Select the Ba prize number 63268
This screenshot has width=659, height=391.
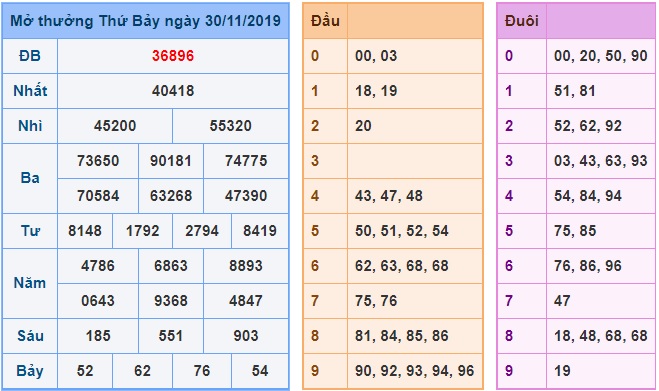coord(171,196)
